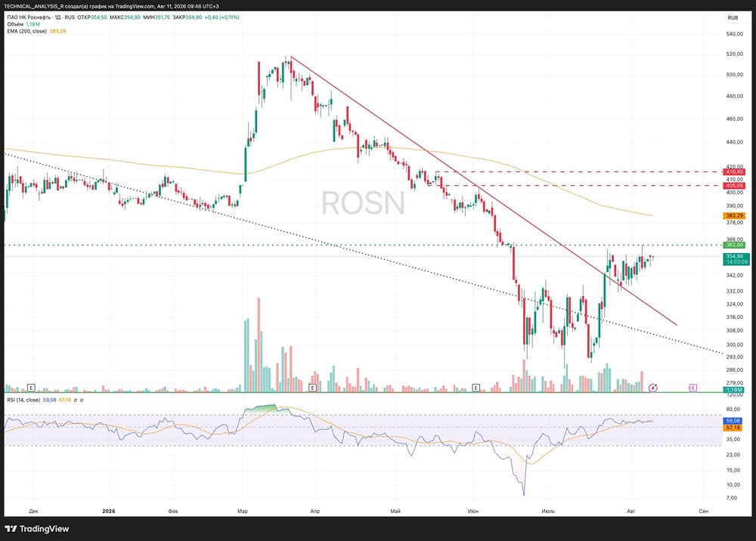Click the 1,19M volume axis label
The image size is (756, 541).
(734, 390)
